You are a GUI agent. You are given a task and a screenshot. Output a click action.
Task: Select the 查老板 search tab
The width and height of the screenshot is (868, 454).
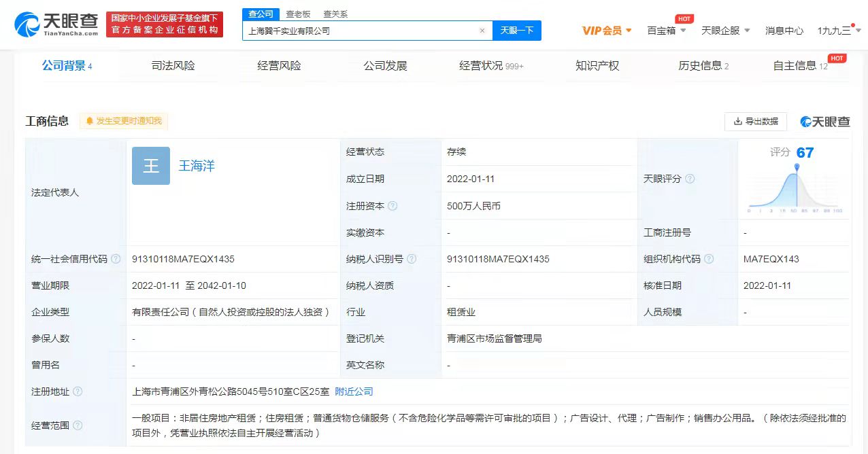(298, 14)
